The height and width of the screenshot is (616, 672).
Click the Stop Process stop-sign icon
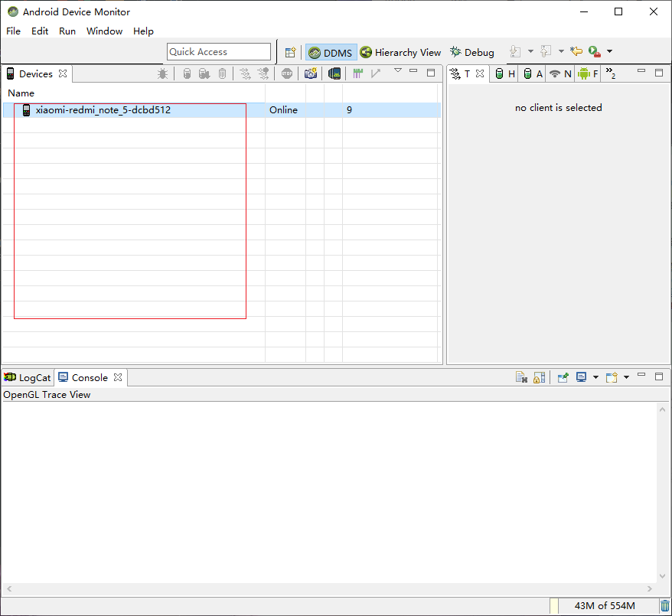point(287,73)
